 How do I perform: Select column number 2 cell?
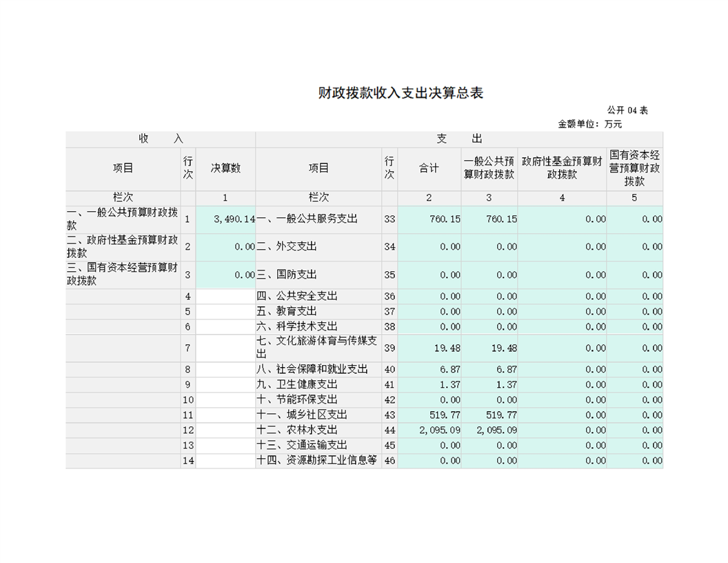coord(429,198)
